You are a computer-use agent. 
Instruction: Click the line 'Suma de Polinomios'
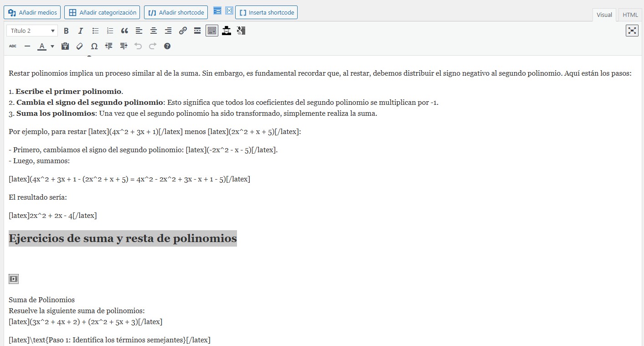point(41,300)
